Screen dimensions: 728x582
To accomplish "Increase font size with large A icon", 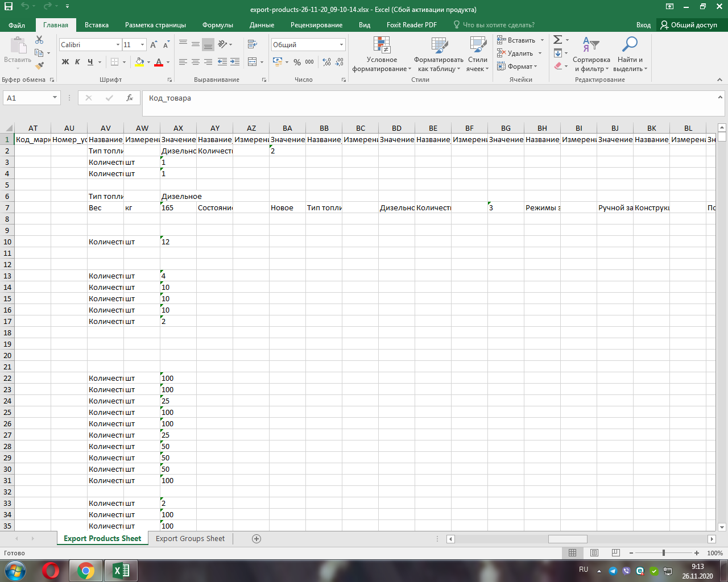I will point(154,45).
